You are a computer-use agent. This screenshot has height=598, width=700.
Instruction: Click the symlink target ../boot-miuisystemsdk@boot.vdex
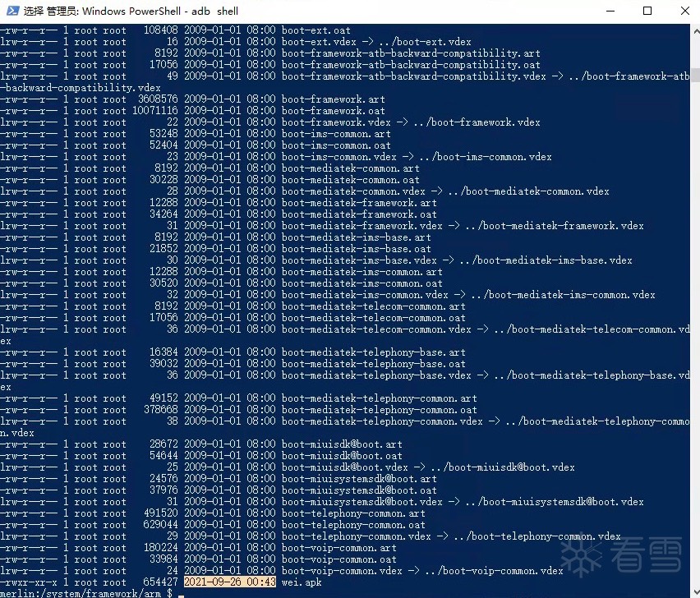point(555,502)
